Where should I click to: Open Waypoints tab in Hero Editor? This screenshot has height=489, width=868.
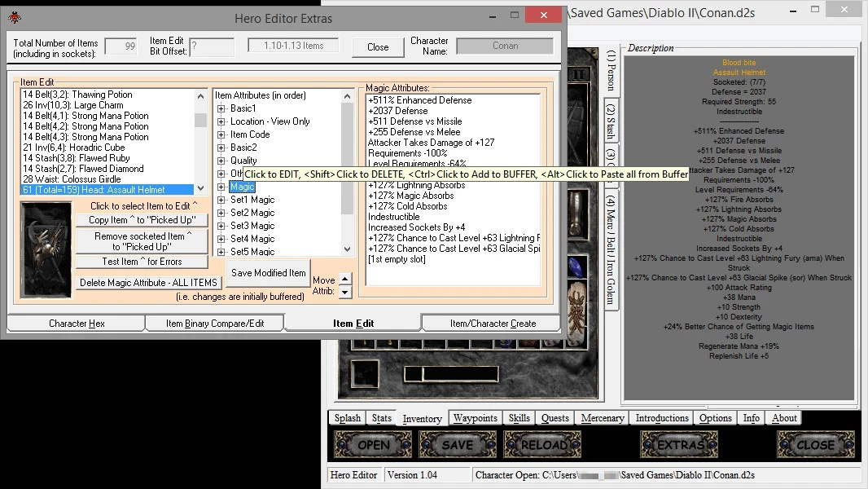pos(475,418)
